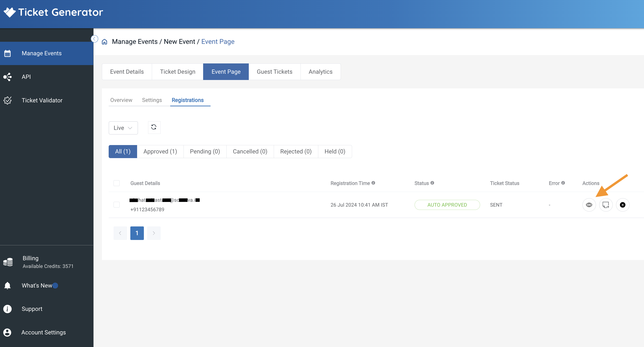Click the guest phone number +91123456789

147,209
